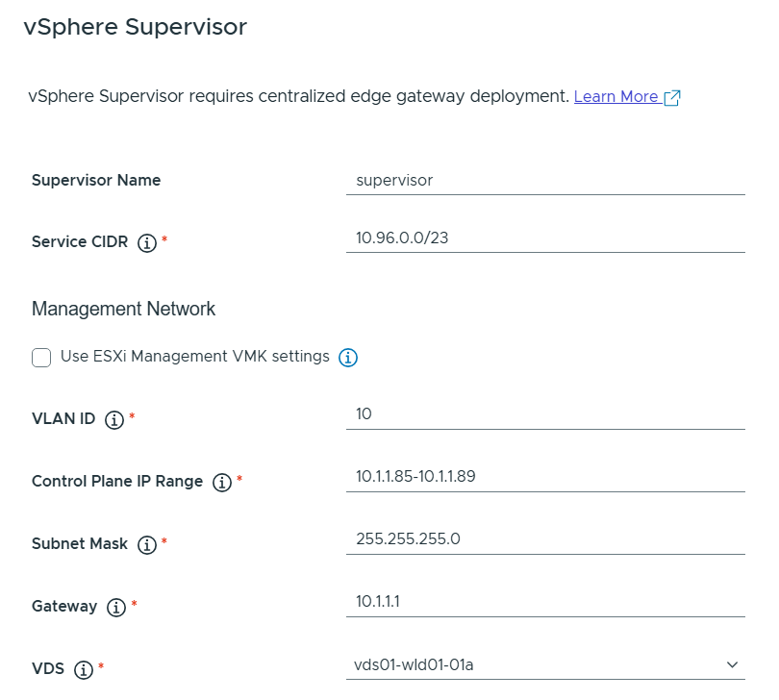Open the VDS info icon tooltip
The image size is (779, 700).
coord(84,669)
